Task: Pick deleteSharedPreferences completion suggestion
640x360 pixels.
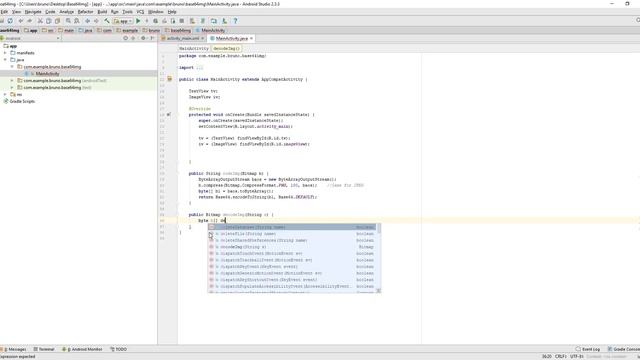Action: (291, 240)
